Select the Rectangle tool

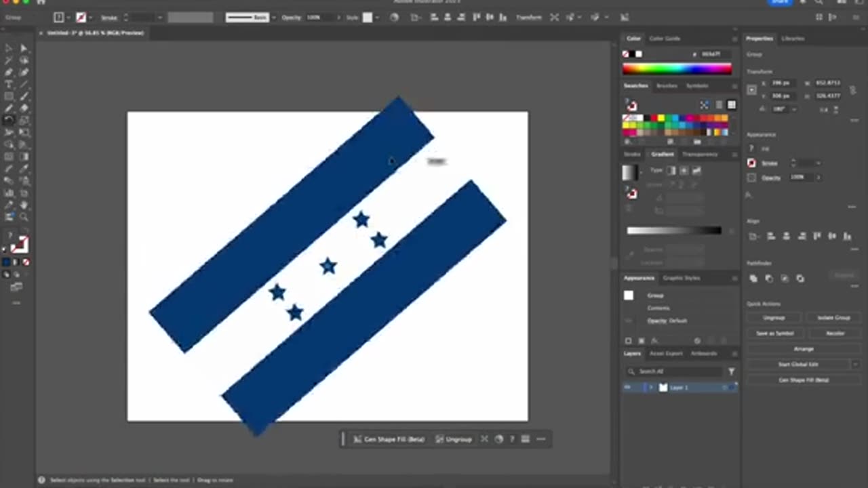click(9, 97)
